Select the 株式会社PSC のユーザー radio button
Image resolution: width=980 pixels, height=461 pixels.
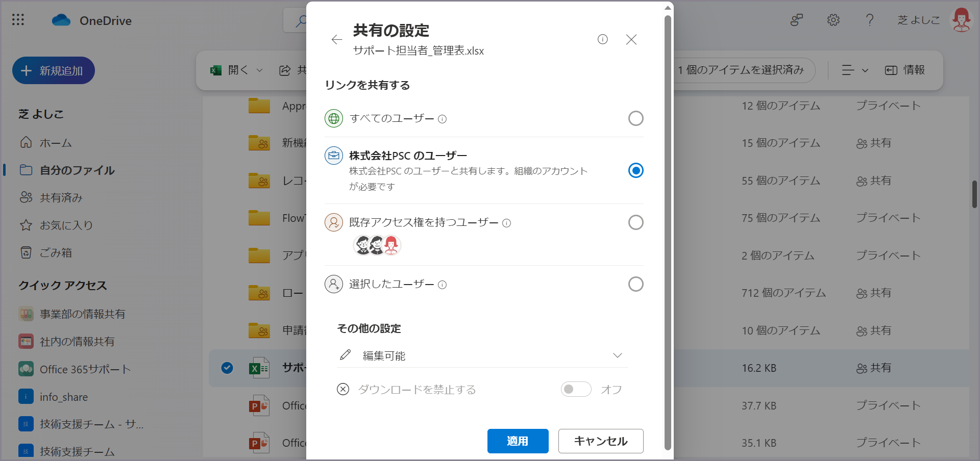click(x=635, y=170)
